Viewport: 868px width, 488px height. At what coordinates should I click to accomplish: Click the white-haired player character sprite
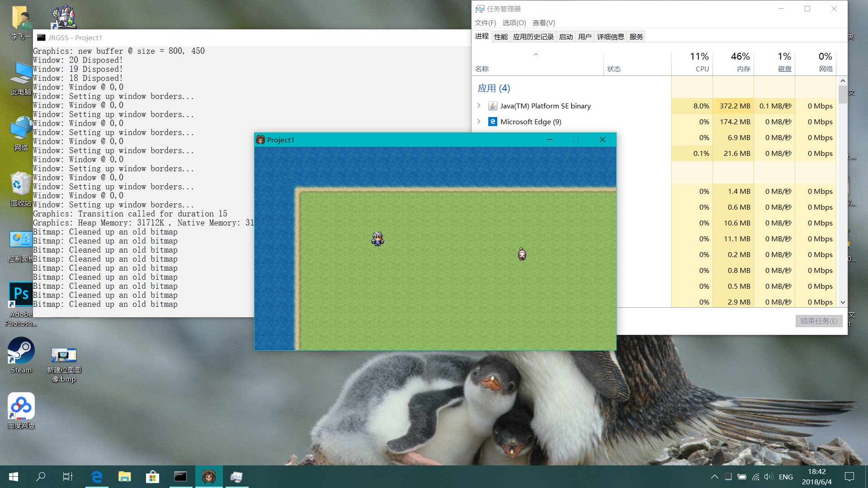(377, 239)
